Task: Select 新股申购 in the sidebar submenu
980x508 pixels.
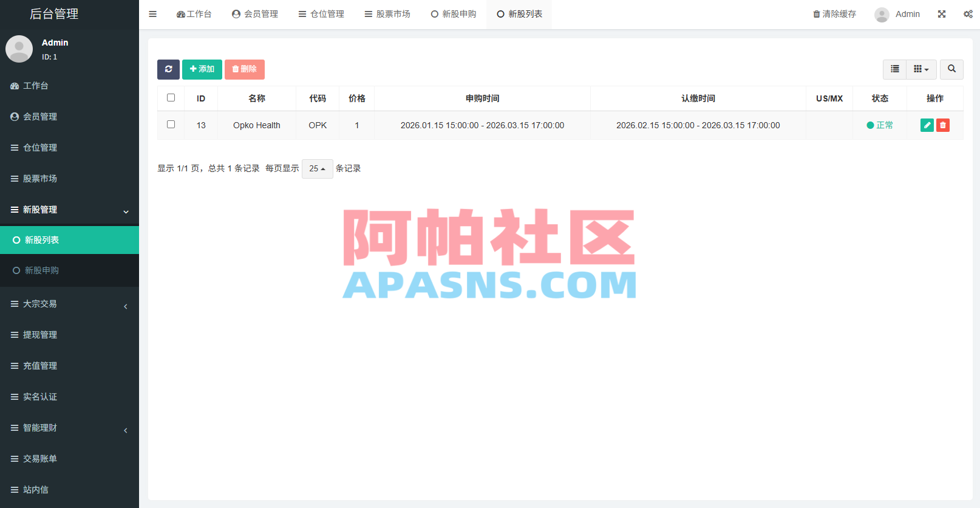Action: 69,270
